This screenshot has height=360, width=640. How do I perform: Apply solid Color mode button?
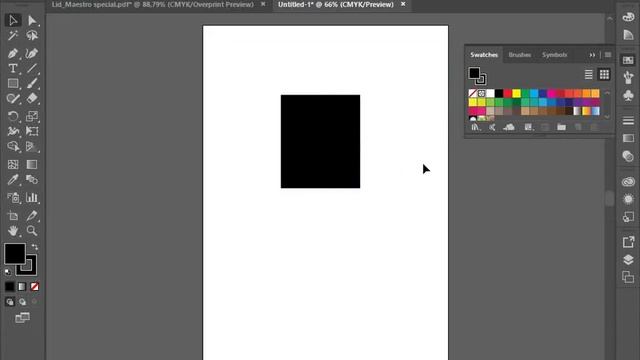point(9,287)
